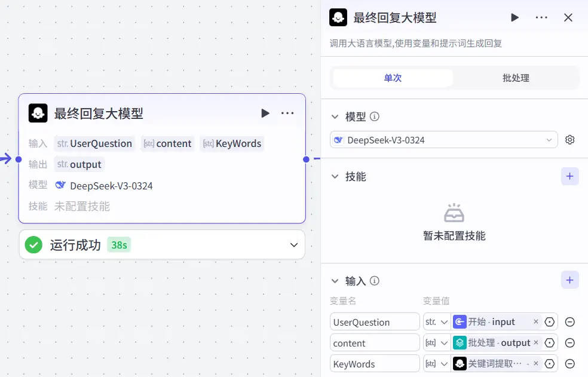Run the node from the canvas play arrow
Image resolution: width=588 pixels, height=377 pixels.
click(265, 113)
